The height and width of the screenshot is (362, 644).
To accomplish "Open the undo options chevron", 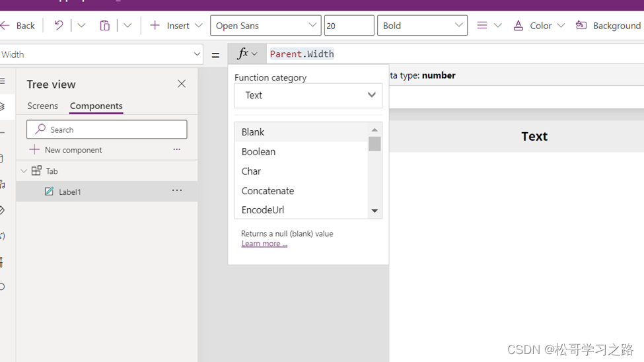I will (x=81, y=26).
